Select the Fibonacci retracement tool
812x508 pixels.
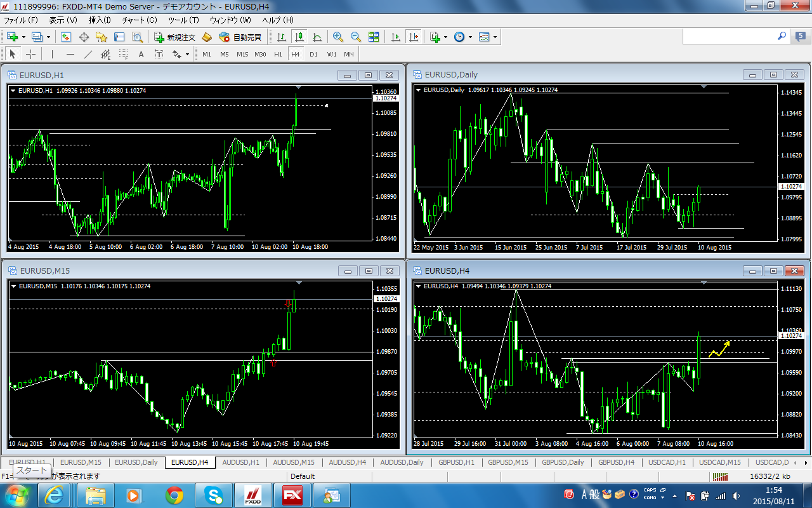click(124, 54)
